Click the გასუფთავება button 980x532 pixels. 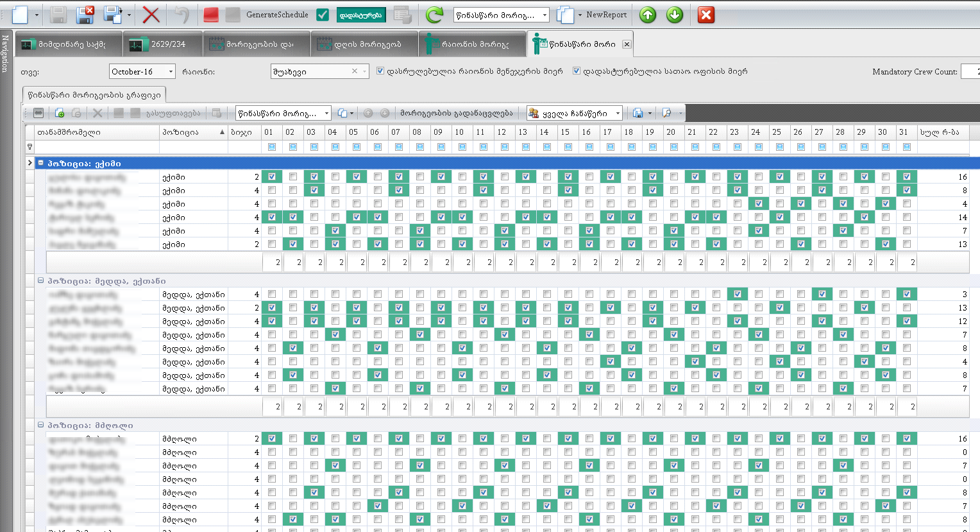point(173,113)
